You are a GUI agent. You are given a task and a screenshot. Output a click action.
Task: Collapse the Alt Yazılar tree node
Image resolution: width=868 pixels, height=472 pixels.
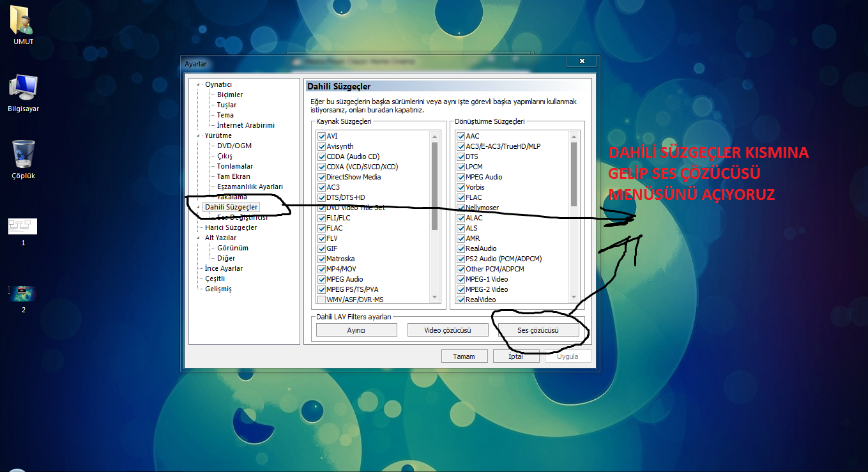click(x=199, y=238)
